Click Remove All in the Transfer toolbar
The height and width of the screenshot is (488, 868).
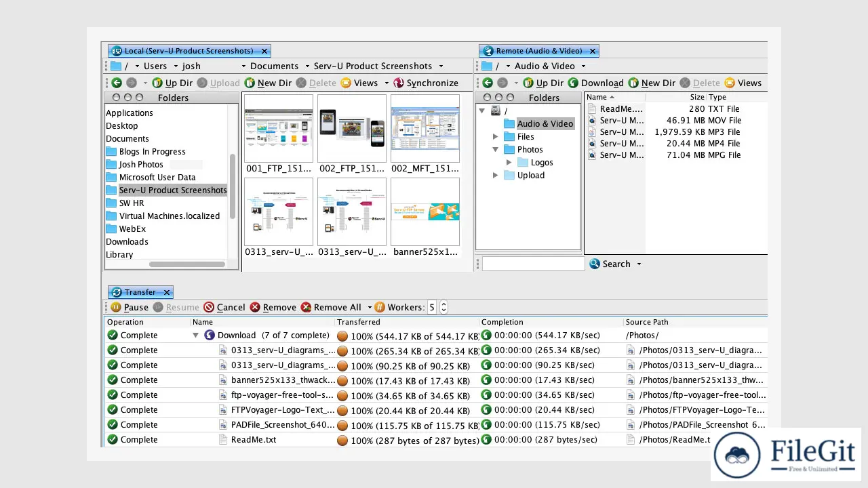coord(331,307)
